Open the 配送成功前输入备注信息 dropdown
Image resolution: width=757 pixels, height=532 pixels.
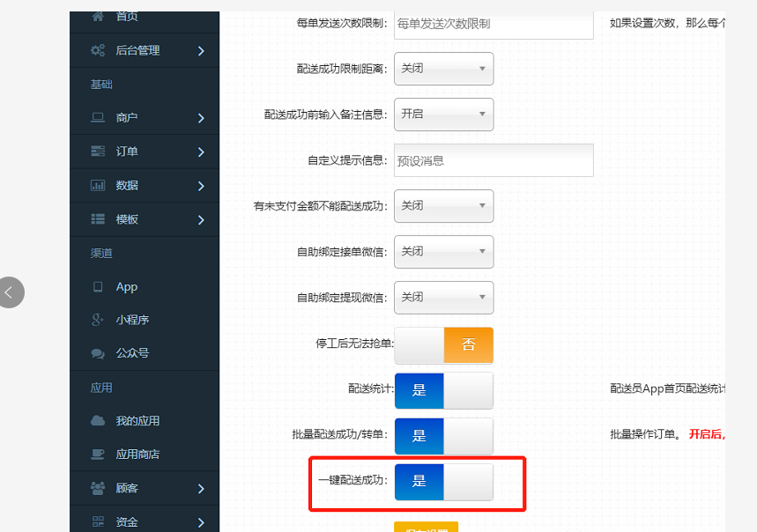[x=443, y=115]
